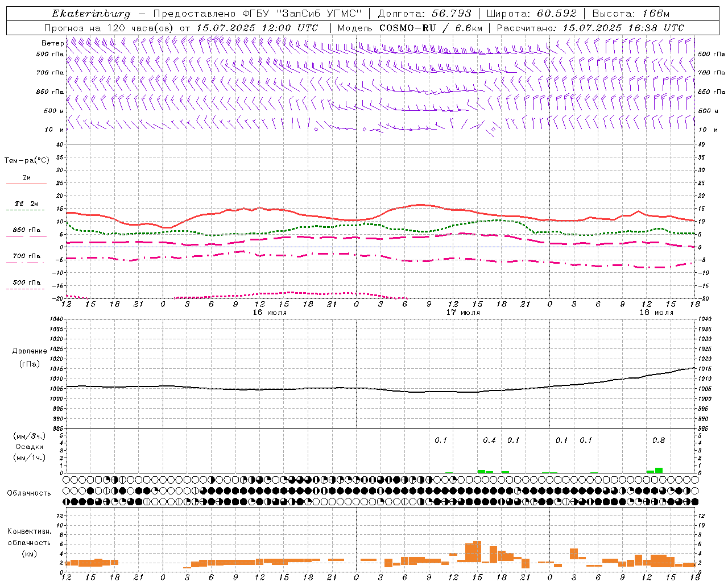The width and height of the screenshot is (728, 582).
Task: Click the "Ветер" wind section label
Action: tap(52, 43)
